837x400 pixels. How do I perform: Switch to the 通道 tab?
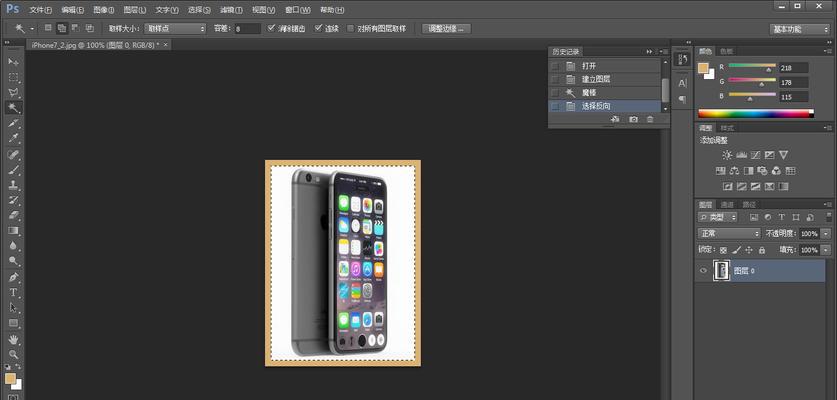(727, 204)
